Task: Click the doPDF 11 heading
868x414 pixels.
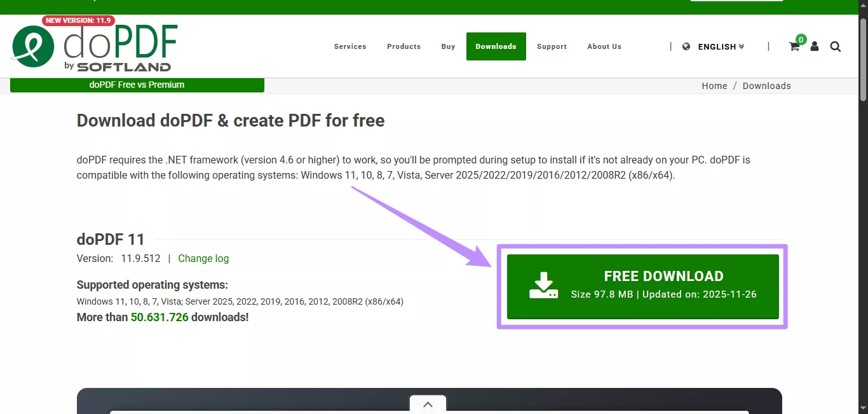Action: (111, 240)
